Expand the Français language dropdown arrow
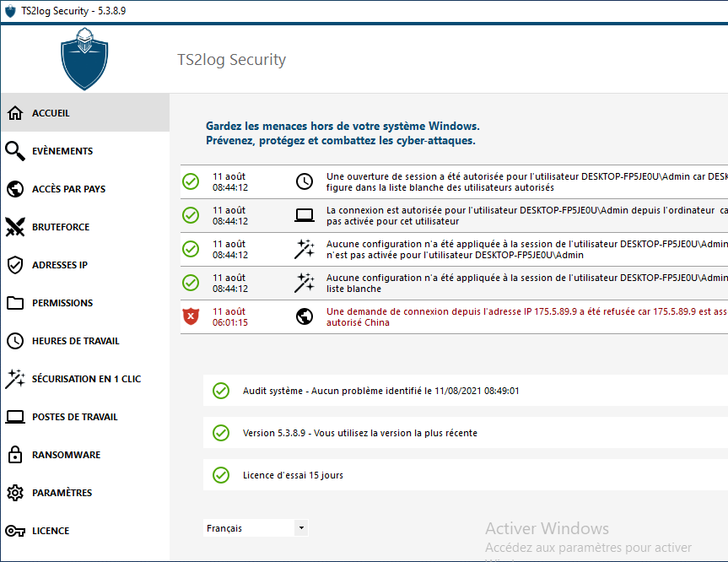Viewport: 728px width, 562px height. click(301, 528)
